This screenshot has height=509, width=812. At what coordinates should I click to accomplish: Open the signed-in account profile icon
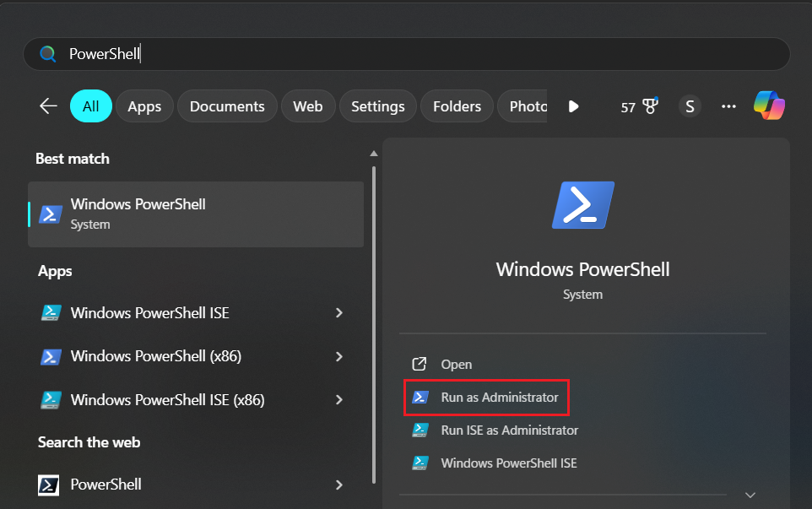click(x=690, y=106)
